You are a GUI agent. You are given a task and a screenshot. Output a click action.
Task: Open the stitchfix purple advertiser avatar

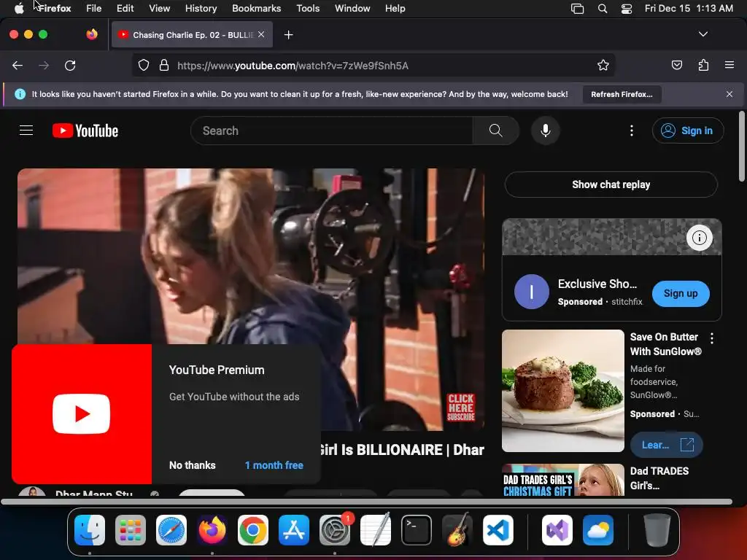[532, 292]
